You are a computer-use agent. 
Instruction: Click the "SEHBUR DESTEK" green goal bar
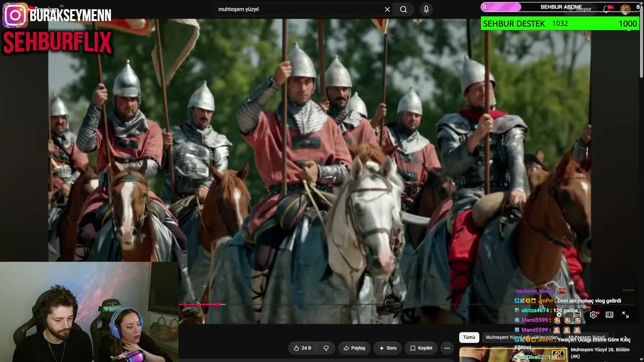(560, 24)
